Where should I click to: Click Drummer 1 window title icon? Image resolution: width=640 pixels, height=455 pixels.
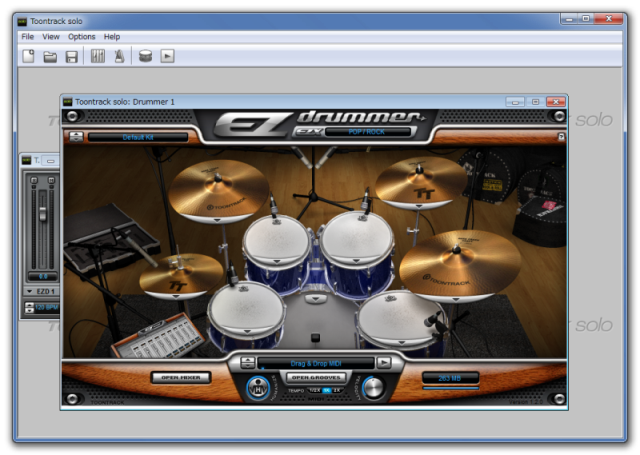68,102
